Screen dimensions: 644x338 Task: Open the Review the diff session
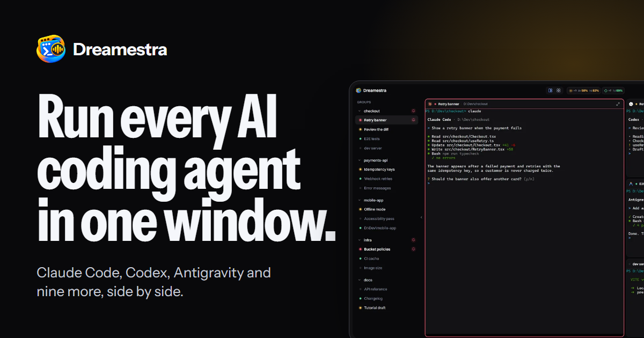[386, 129]
